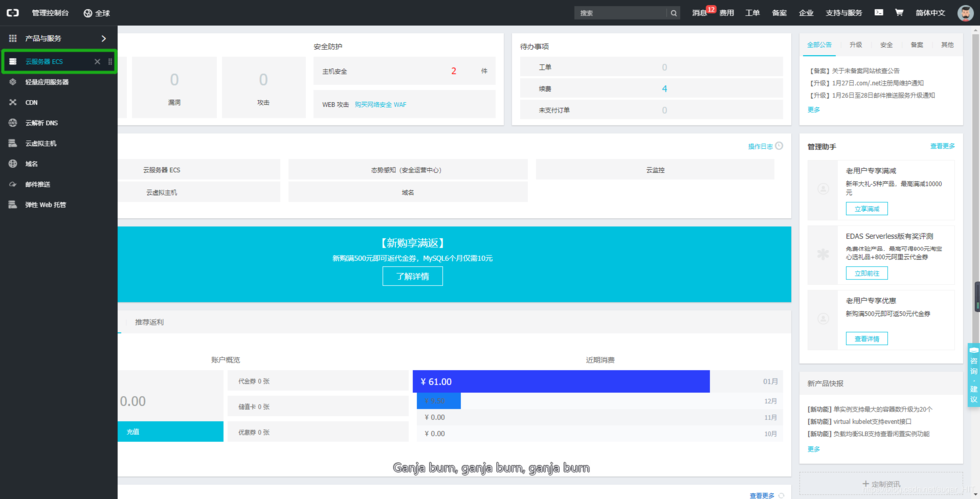
Task: Click the ¥ 61.00 January spending bar
Action: click(x=561, y=381)
